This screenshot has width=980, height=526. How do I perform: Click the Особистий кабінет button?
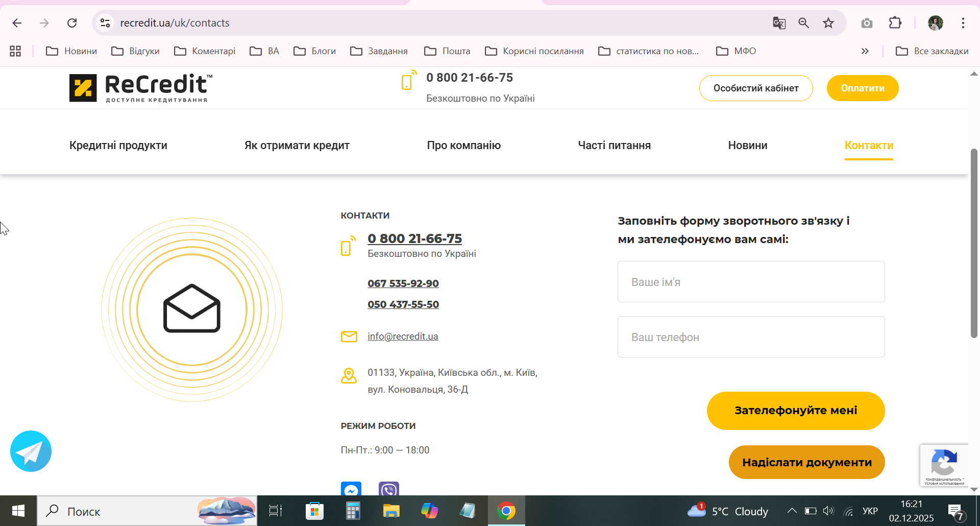click(756, 88)
